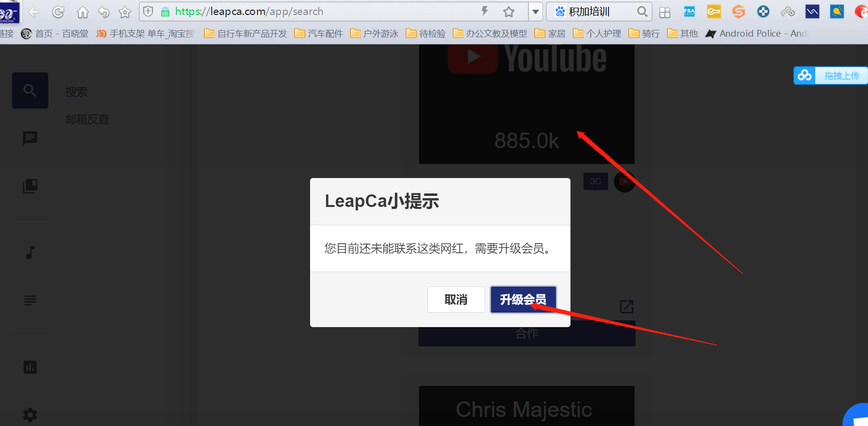Open 其他 bookmark folder
Screen dimensions: 868x426
(682, 33)
